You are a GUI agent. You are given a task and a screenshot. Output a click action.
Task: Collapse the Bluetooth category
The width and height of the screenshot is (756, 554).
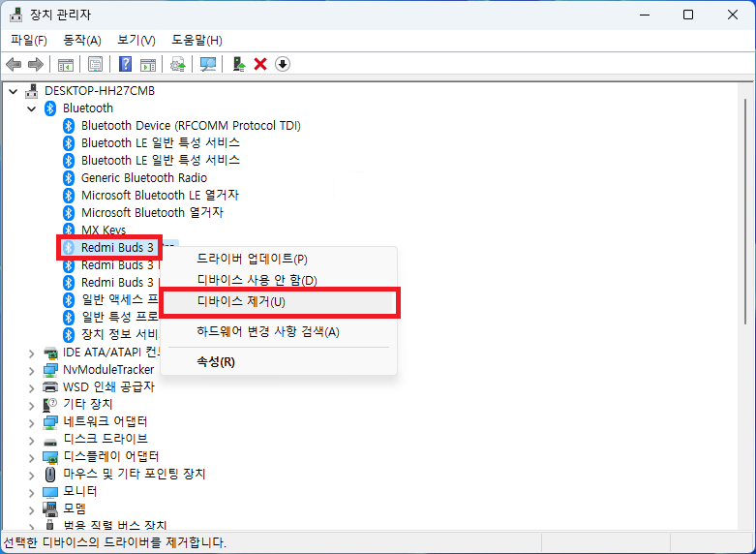[32, 108]
